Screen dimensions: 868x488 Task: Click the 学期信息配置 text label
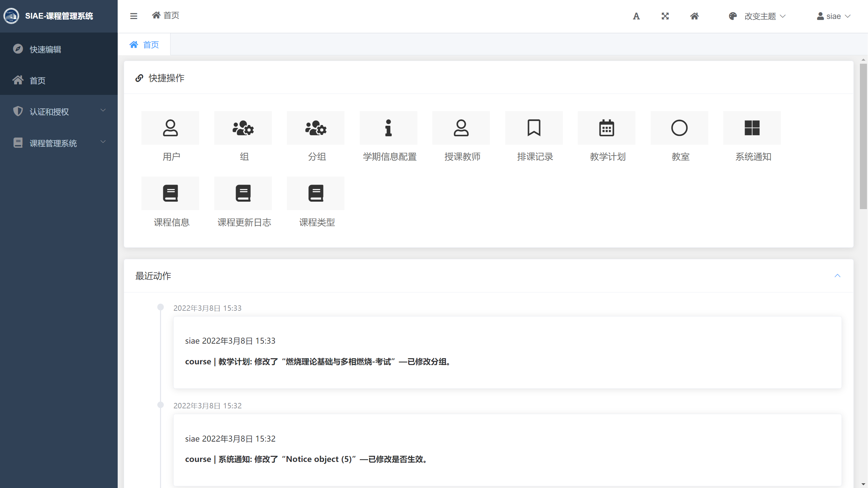[390, 157]
